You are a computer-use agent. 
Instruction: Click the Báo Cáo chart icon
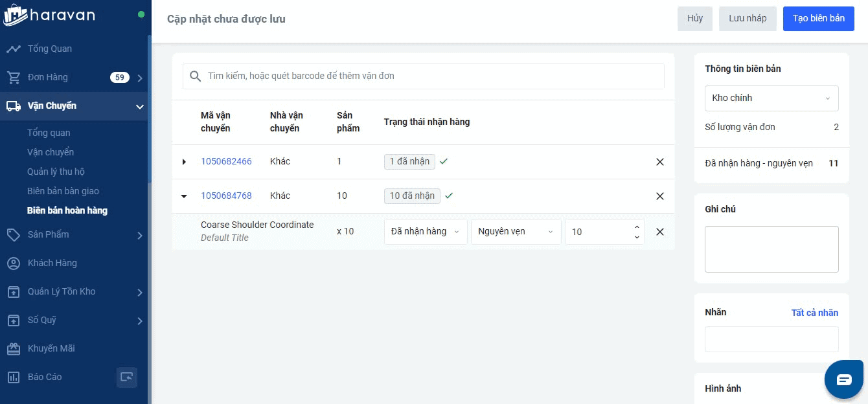click(13, 377)
